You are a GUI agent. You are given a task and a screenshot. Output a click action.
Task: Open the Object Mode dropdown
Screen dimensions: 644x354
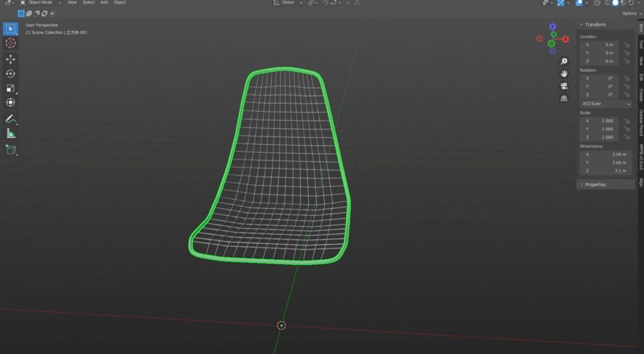coord(41,3)
